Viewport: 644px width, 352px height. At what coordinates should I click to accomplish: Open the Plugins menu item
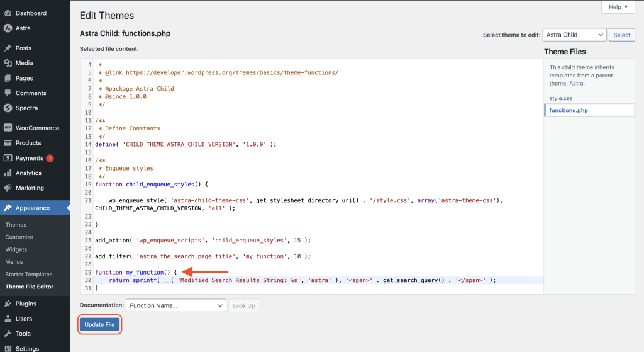point(35,304)
